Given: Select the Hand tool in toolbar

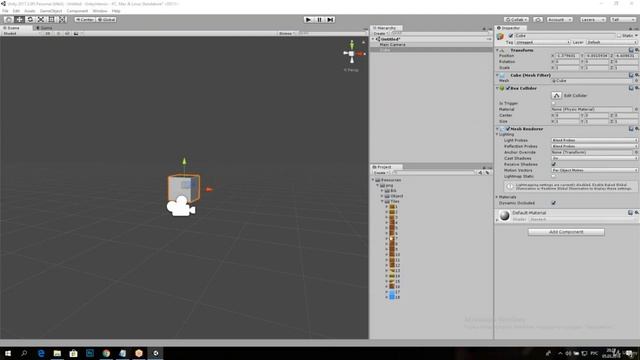Looking at the screenshot, I should [8, 19].
